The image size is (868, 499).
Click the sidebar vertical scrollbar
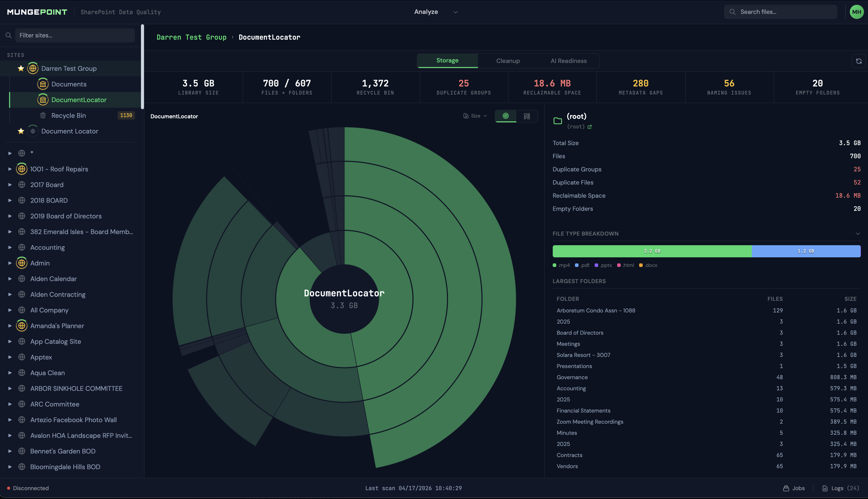[x=142, y=67]
